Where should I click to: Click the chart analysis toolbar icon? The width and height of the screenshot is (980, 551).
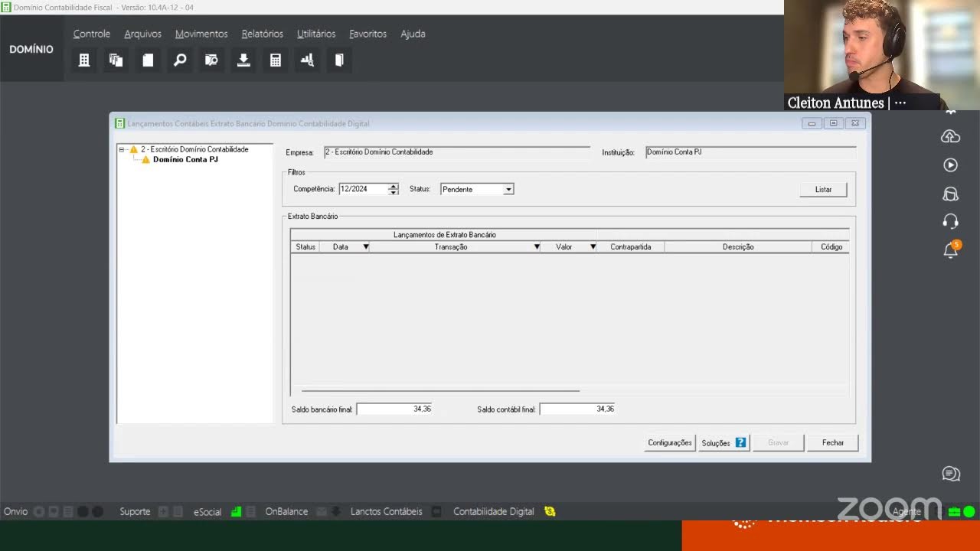point(307,60)
